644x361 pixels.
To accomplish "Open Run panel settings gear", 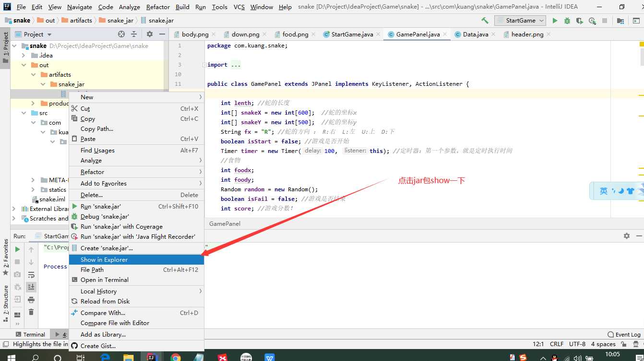I will (626, 236).
